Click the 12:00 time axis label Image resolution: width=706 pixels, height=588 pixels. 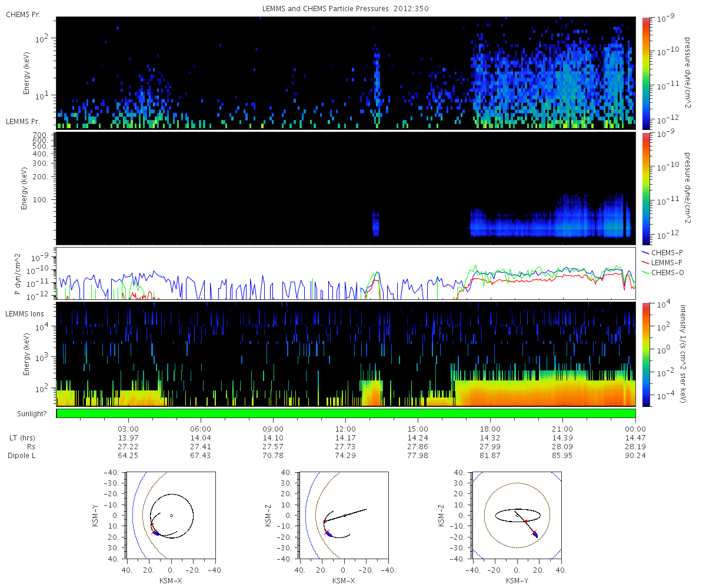pos(345,429)
